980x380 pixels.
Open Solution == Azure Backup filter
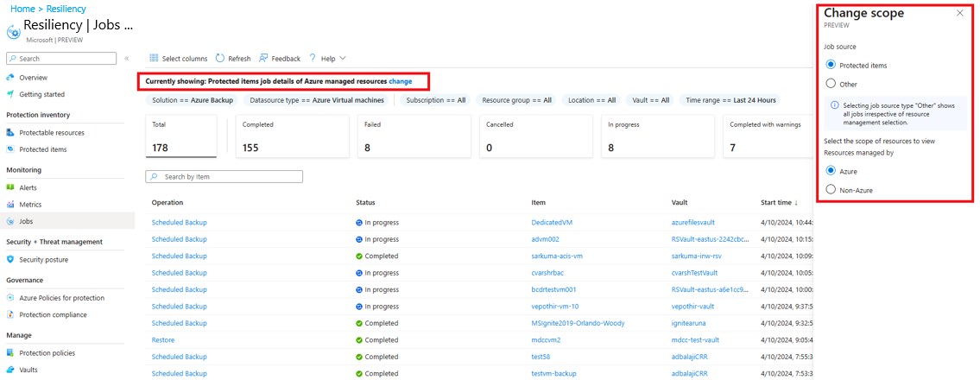click(x=193, y=100)
